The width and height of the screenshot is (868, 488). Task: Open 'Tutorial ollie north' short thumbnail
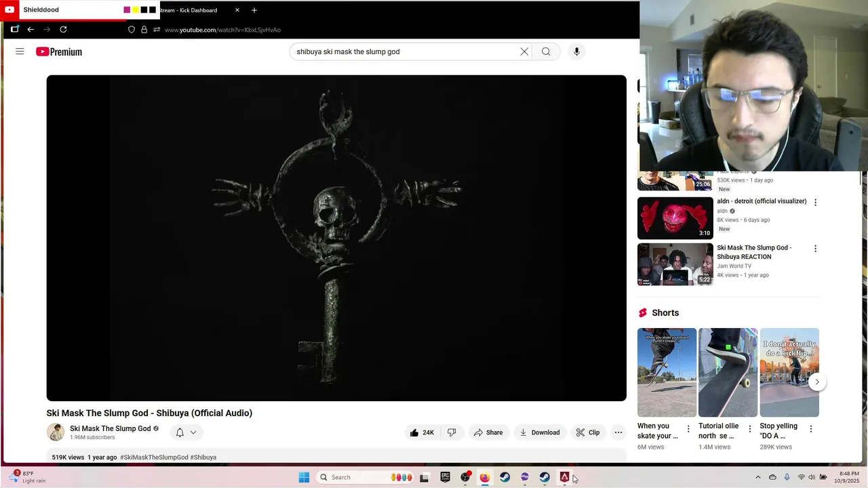(x=728, y=372)
